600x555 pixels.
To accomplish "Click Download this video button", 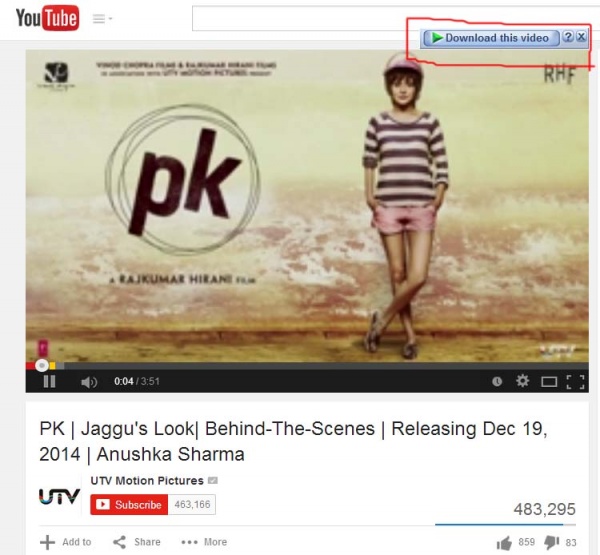I will coord(491,38).
